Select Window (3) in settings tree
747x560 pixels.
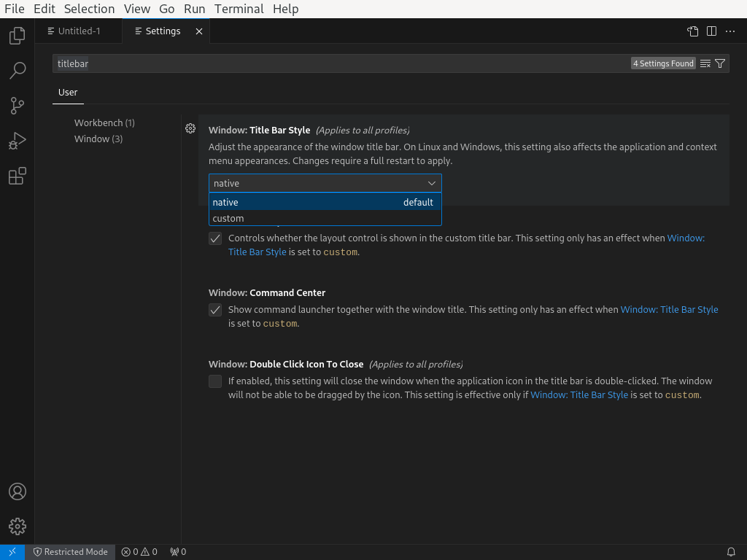(98, 139)
